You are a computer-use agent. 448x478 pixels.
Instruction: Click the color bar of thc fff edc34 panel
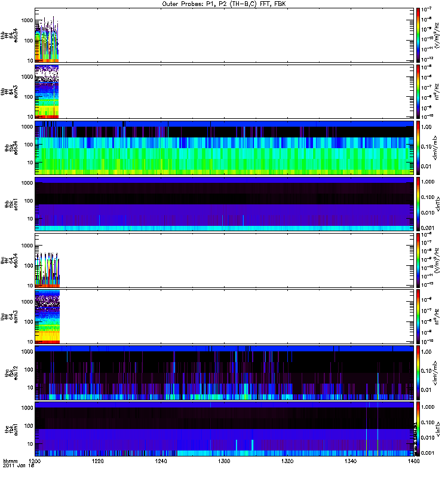(418, 261)
